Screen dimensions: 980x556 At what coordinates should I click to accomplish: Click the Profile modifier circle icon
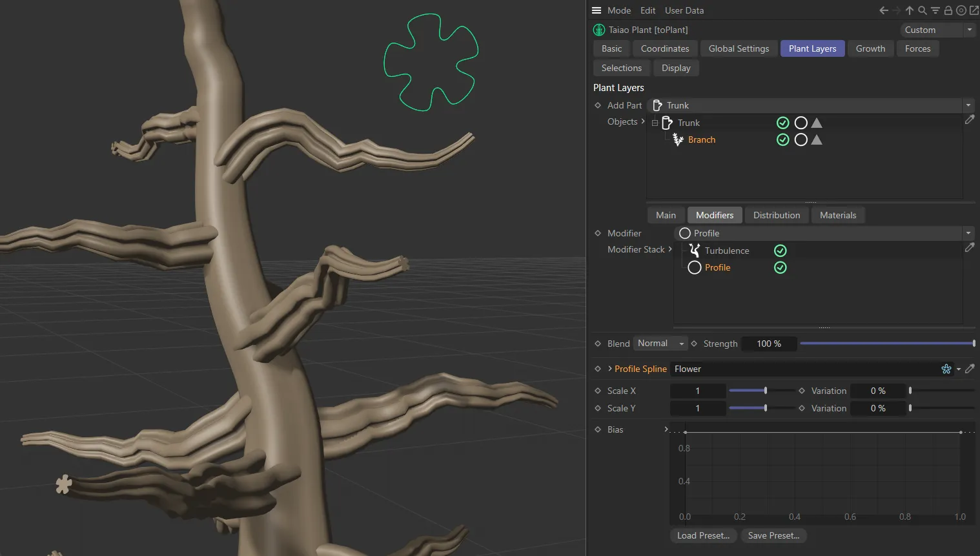click(x=694, y=267)
